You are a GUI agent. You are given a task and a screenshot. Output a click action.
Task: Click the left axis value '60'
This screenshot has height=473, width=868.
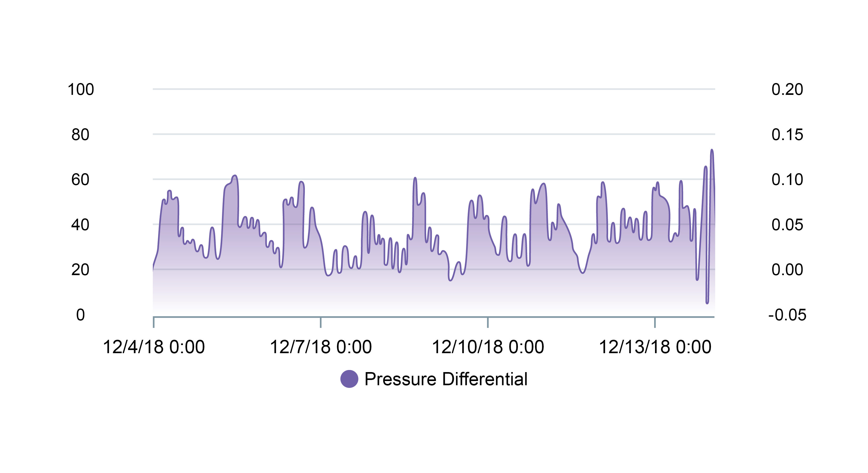click(x=80, y=179)
